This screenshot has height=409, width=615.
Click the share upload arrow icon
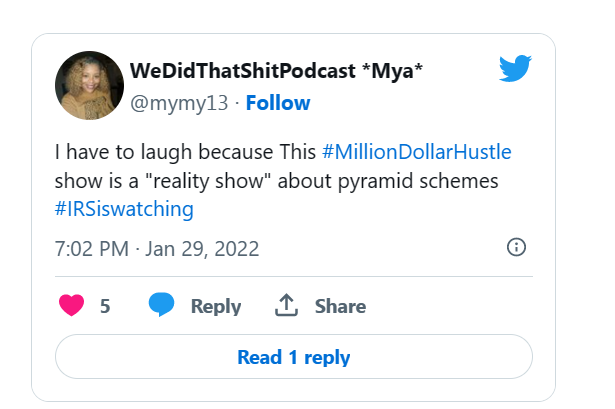pyautogui.click(x=286, y=305)
